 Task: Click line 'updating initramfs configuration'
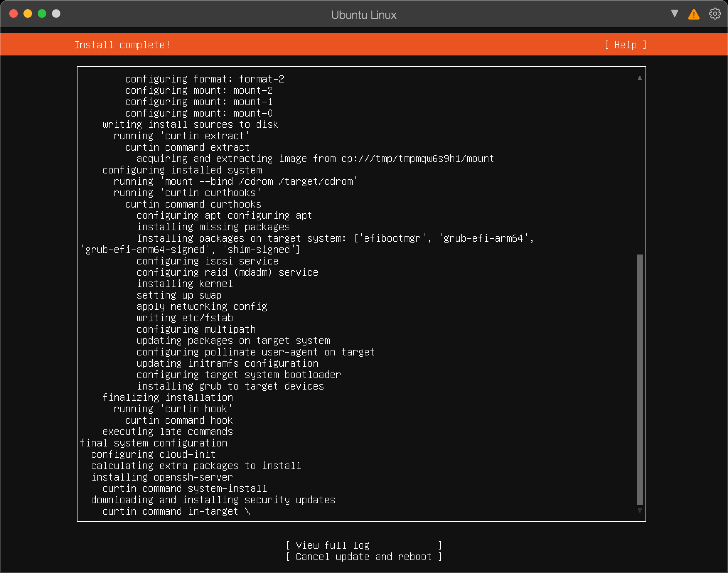point(227,363)
